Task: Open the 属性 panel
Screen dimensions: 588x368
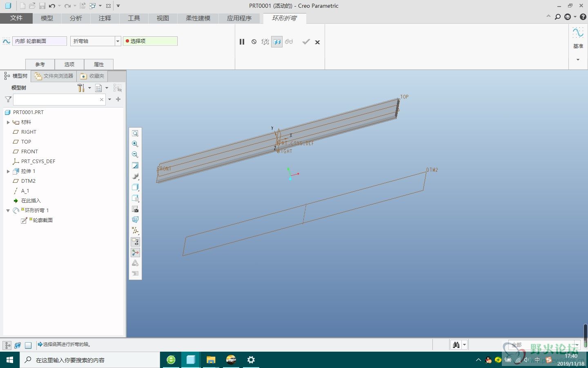Action: click(x=99, y=64)
